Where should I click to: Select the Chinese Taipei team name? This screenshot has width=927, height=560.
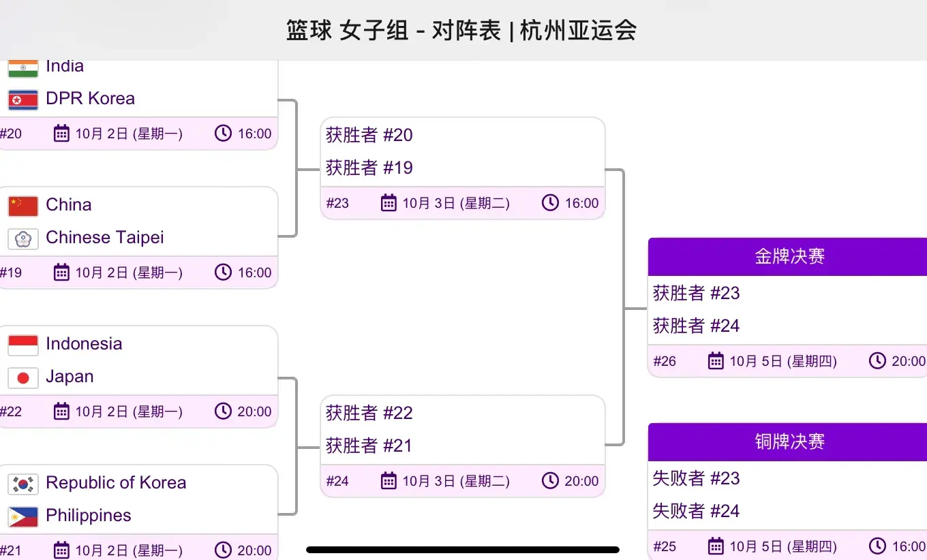[105, 238]
